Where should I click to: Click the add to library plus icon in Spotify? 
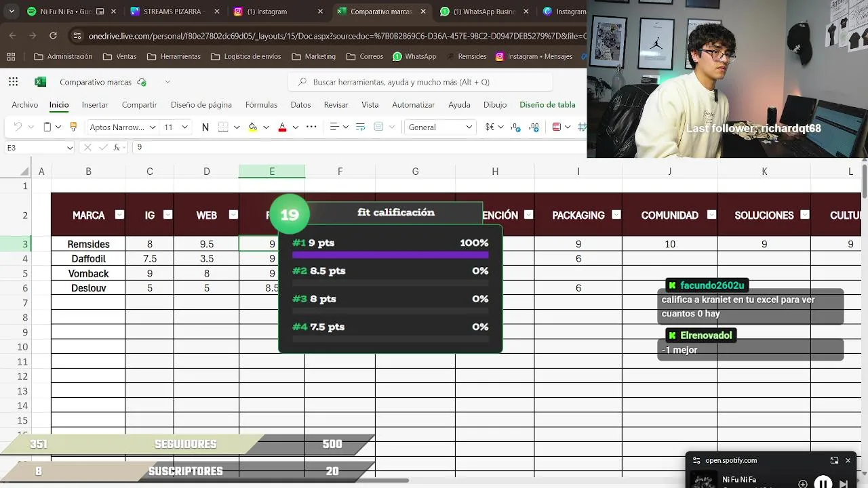click(803, 483)
